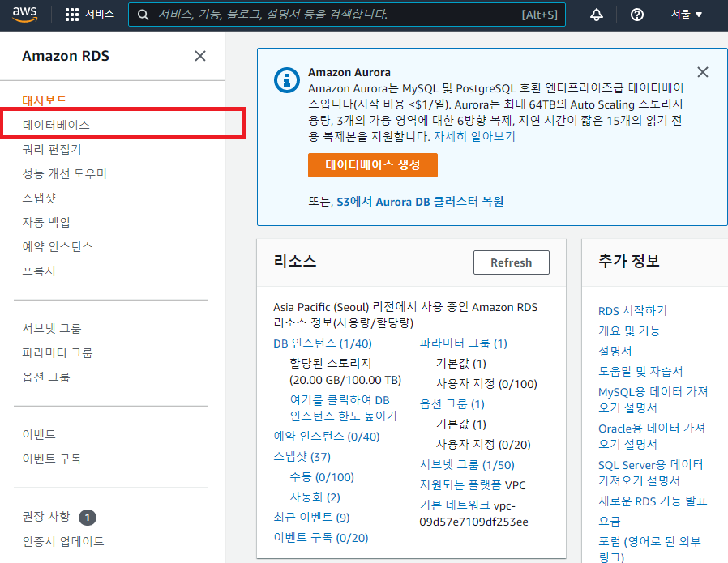
Task: Open the help question mark icon
Action: pyautogui.click(x=637, y=15)
